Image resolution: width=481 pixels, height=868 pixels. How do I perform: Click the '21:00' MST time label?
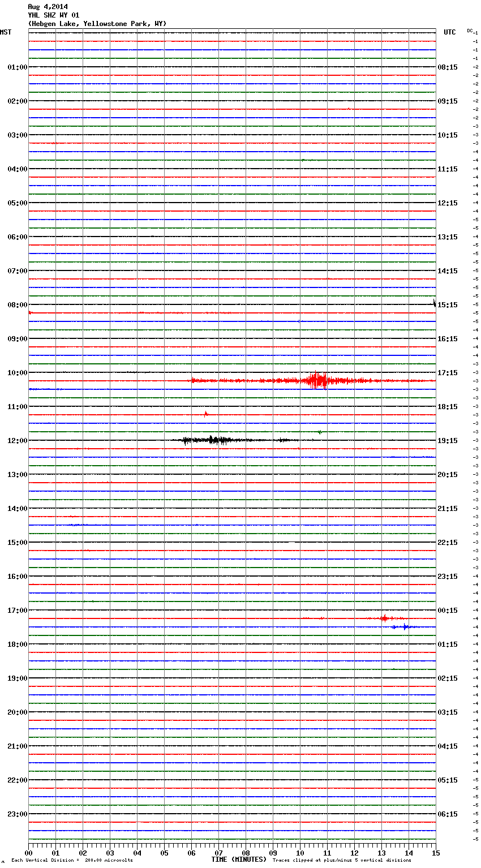[x=18, y=746]
